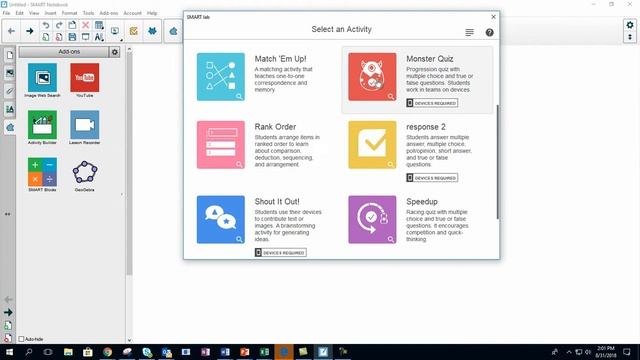Open SMART lab help question mark

coord(489,32)
